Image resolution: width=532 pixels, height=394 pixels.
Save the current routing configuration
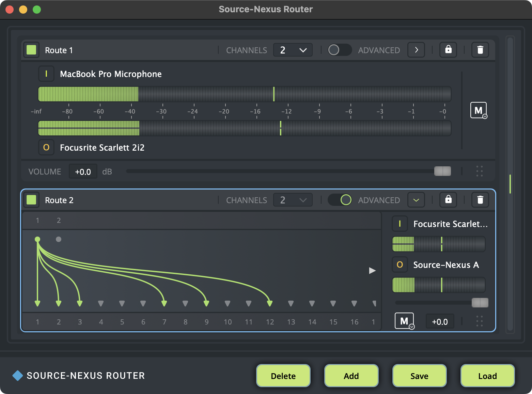pyautogui.click(x=419, y=376)
